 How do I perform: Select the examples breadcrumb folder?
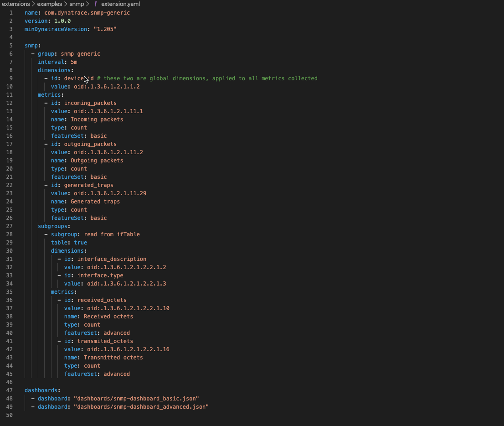tap(50, 4)
